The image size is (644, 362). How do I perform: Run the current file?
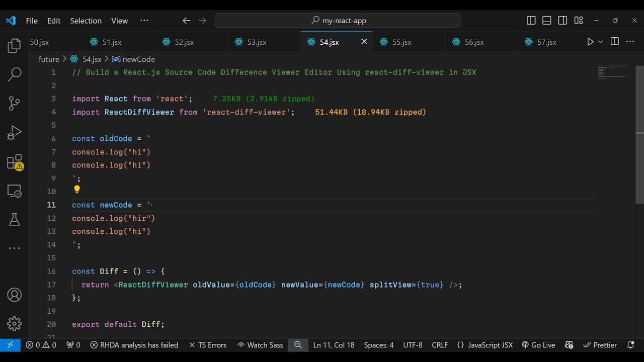coord(590,42)
